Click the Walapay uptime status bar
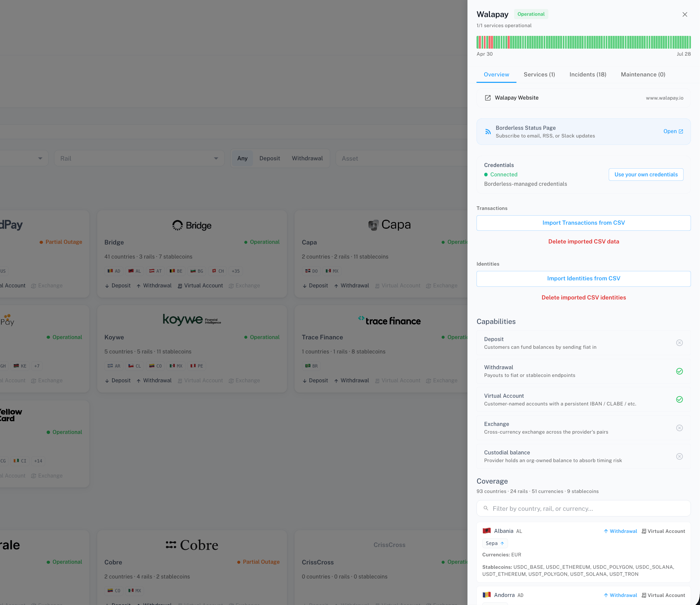The width and height of the screenshot is (700, 605). pos(584,42)
